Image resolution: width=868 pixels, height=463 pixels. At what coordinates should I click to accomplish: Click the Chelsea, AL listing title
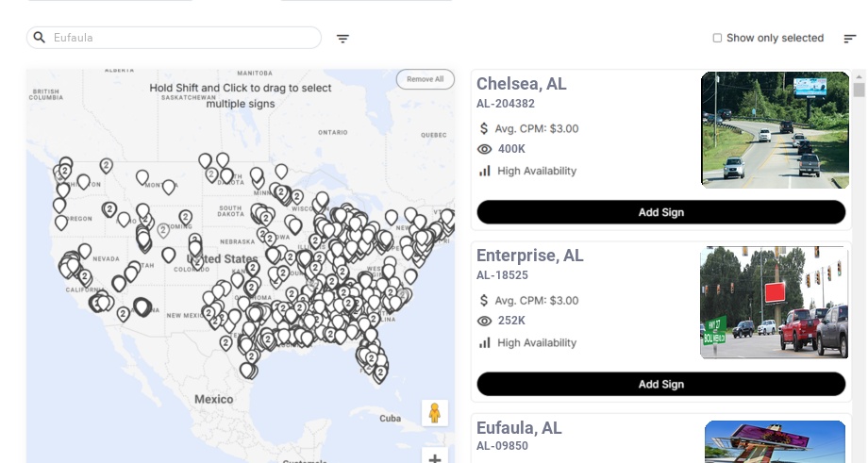click(521, 84)
